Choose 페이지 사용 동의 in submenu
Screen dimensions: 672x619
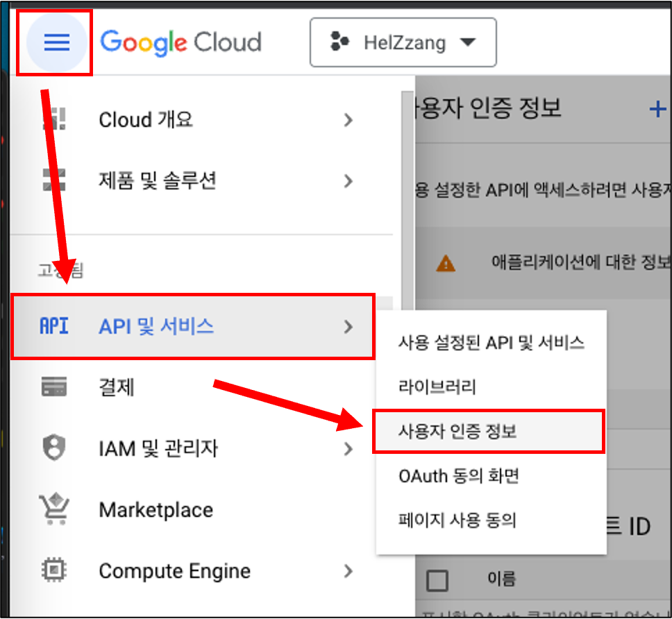(x=491, y=520)
